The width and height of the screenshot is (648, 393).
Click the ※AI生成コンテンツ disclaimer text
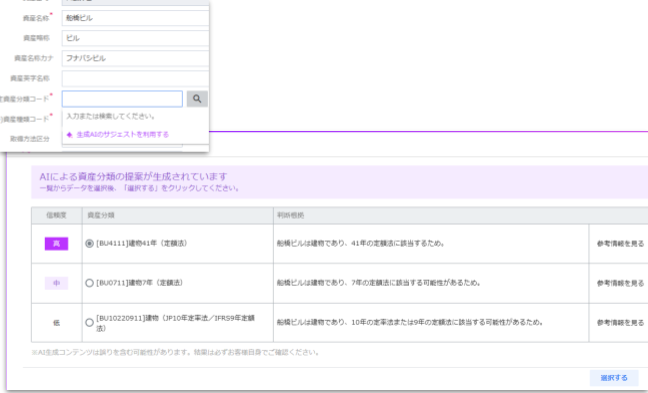(x=175, y=353)
